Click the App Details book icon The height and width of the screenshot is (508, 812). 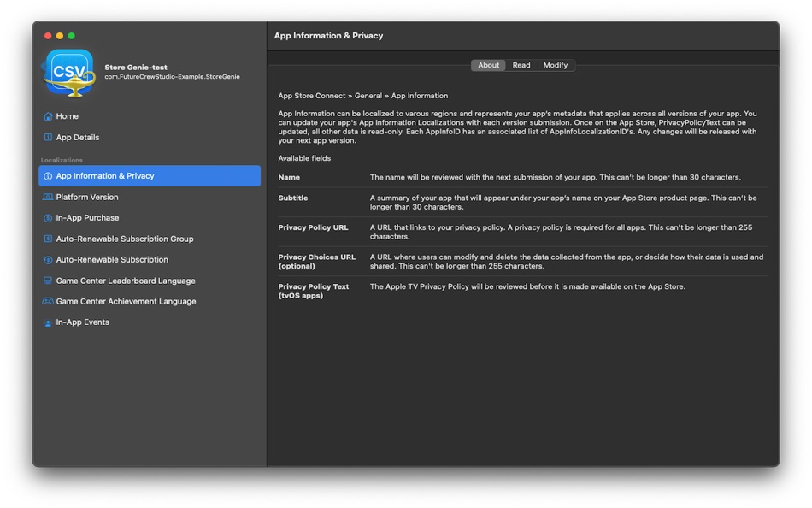(x=48, y=136)
